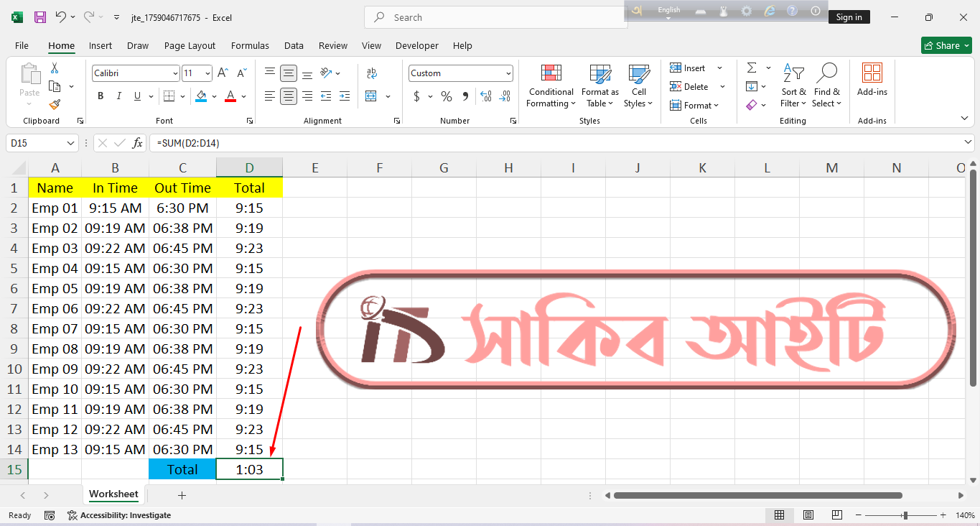Expand the Calibri font name dropdown
Screen dimensions: 980x526
pos(175,73)
